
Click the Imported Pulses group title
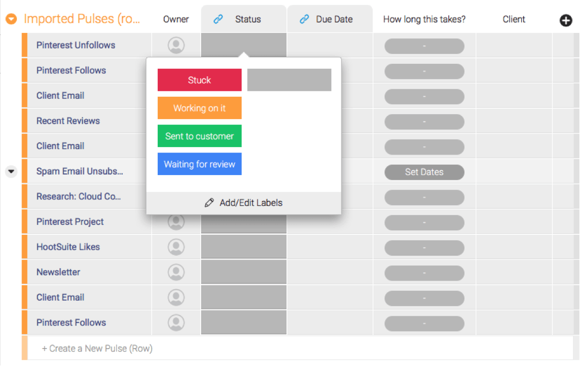click(82, 19)
